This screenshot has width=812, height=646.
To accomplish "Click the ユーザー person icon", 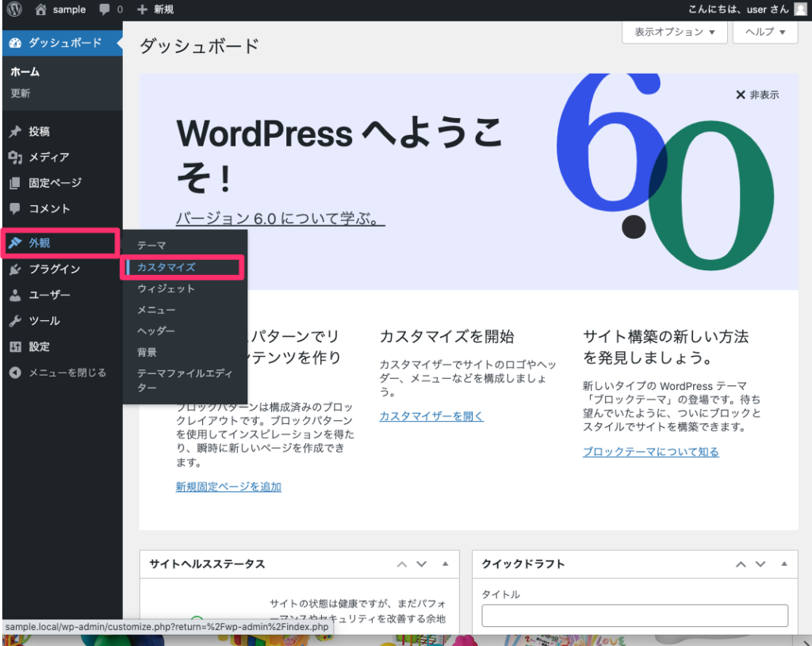I will (x=15, y=295).
